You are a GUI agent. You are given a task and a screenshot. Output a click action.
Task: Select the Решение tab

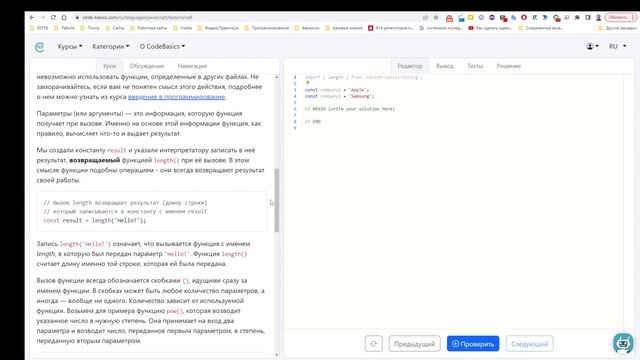[509, 66]
